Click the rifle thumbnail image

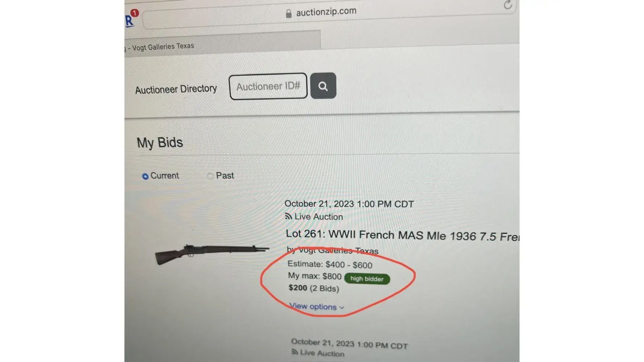coord(212,254)
